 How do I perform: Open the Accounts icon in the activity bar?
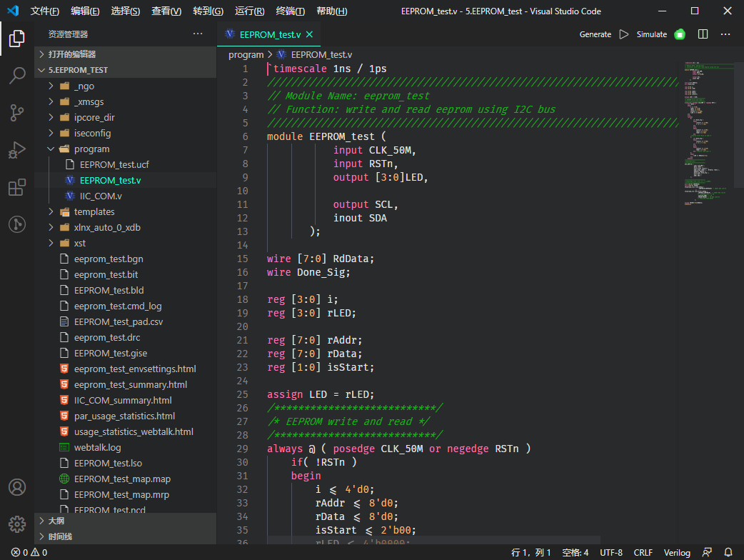(x=17, y=487)
